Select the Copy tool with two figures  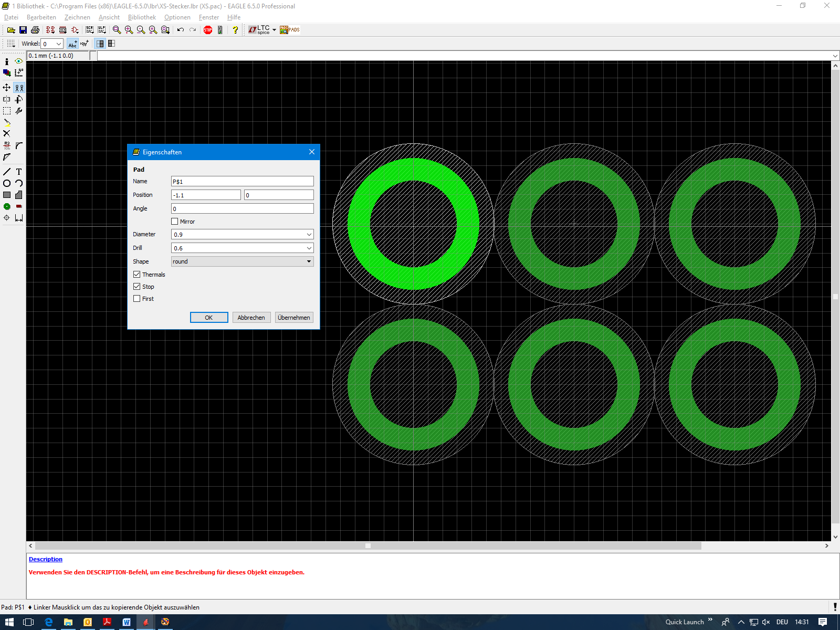pos(19,88)
